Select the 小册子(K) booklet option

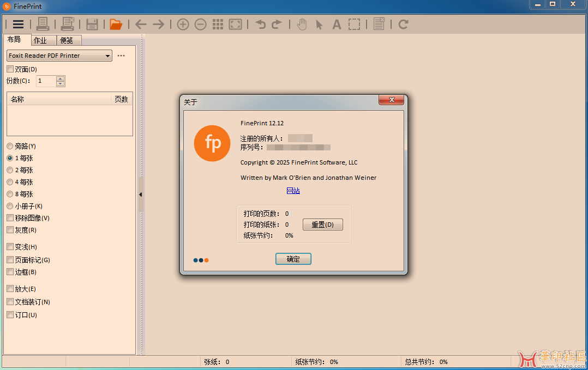click(10, 206)
